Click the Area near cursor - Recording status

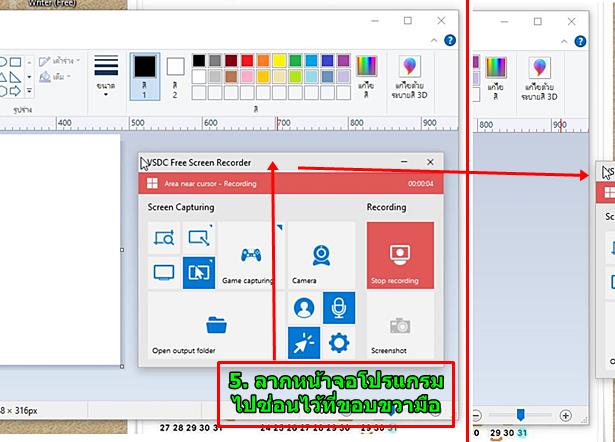(210, 184)
